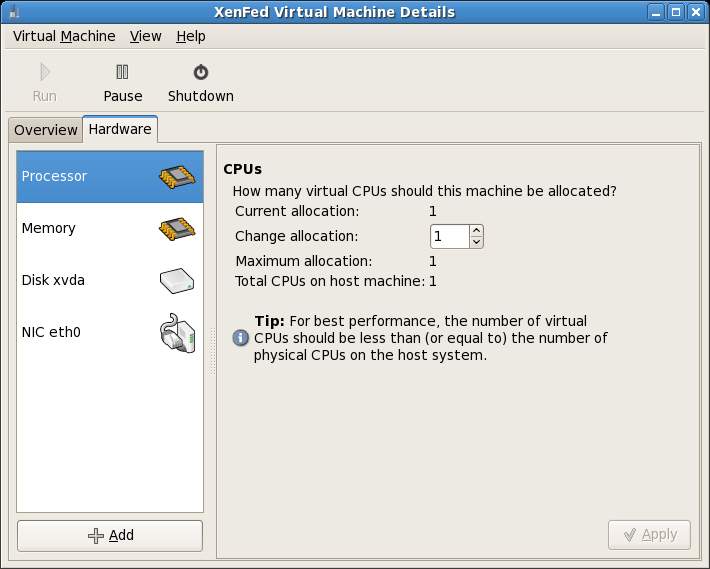710x569 pixels.
Task: Click the Run play icon
Action: [x=44, y=72]
